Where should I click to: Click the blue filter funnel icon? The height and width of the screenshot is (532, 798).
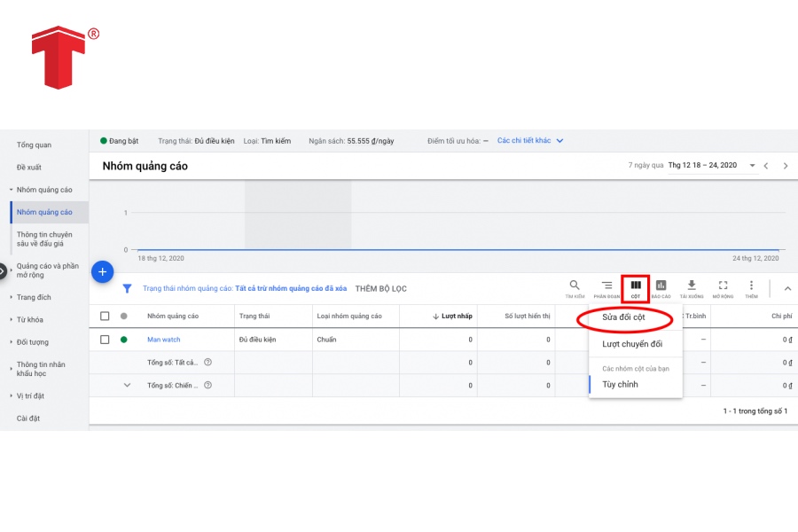(127, 289)
